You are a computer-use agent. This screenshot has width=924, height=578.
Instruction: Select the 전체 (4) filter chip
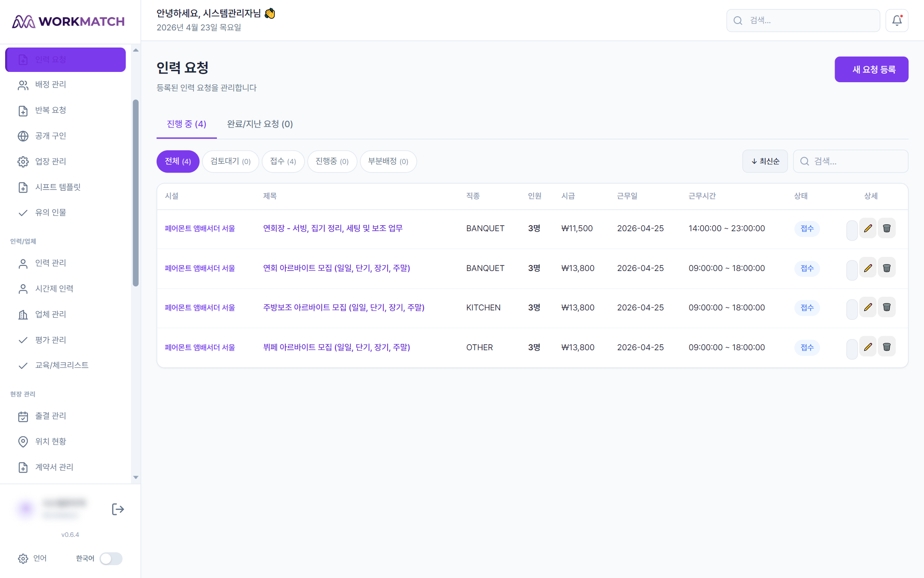[178, 161]
